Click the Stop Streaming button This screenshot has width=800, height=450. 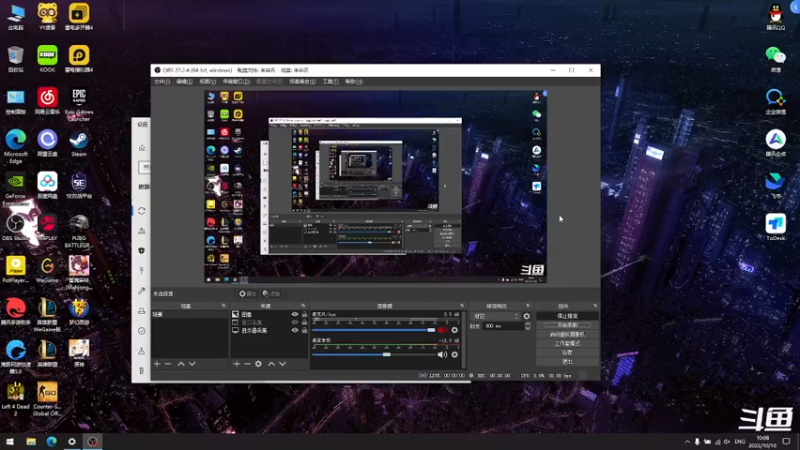tap(567, 316)
